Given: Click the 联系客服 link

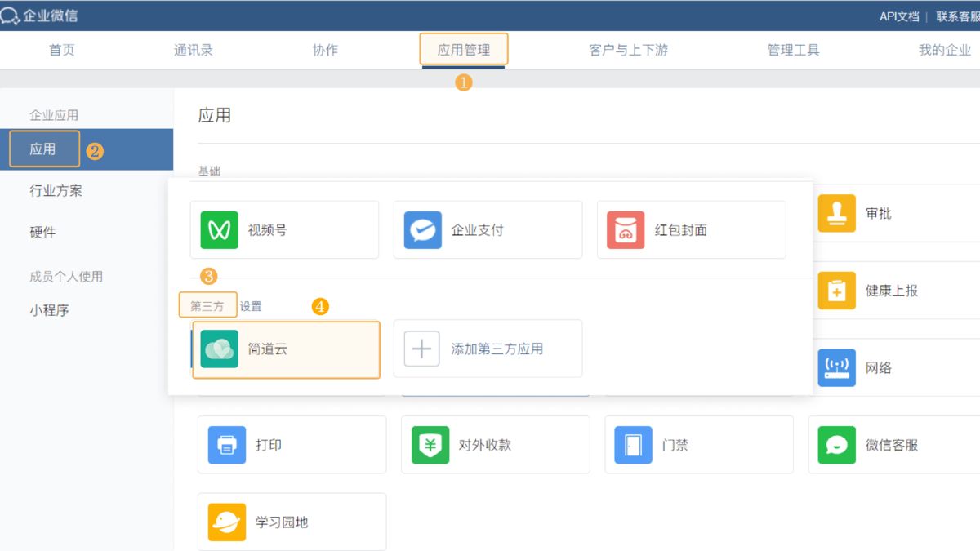Looking at the screenshot, I should 958,16.
